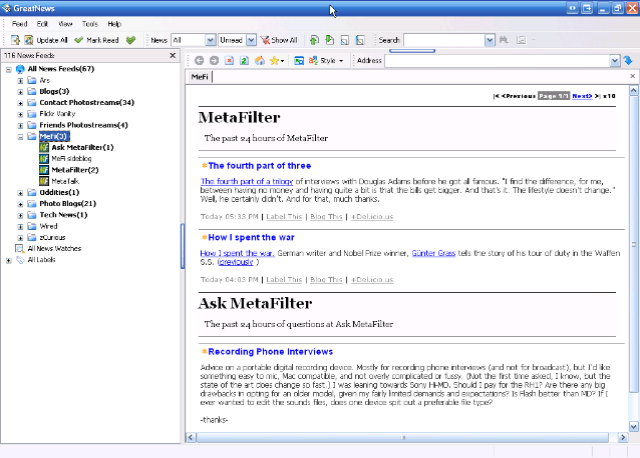
Task: Open 'Recording Phone Interviews' headline
Action: coord(270,351)
